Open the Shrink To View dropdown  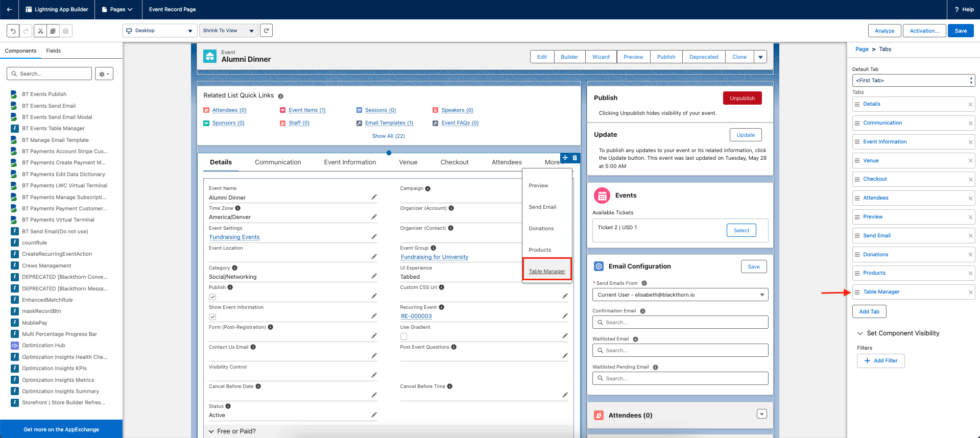[228, 31]
